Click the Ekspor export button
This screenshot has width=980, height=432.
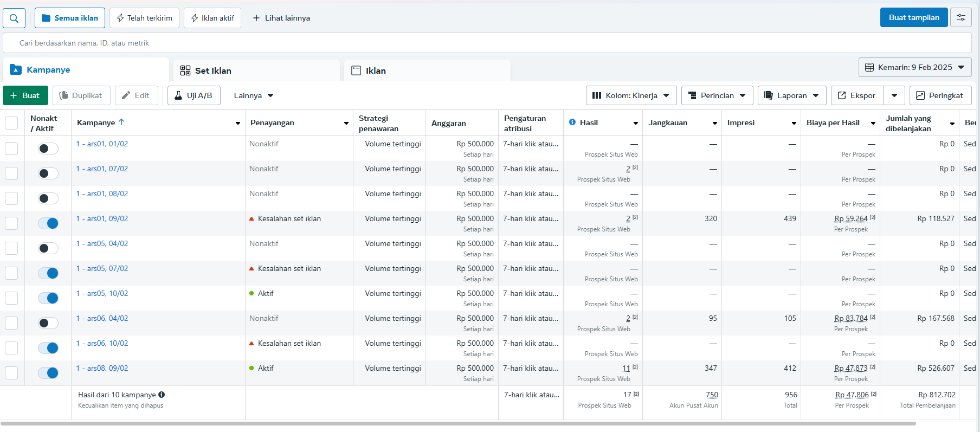[857, 95]
